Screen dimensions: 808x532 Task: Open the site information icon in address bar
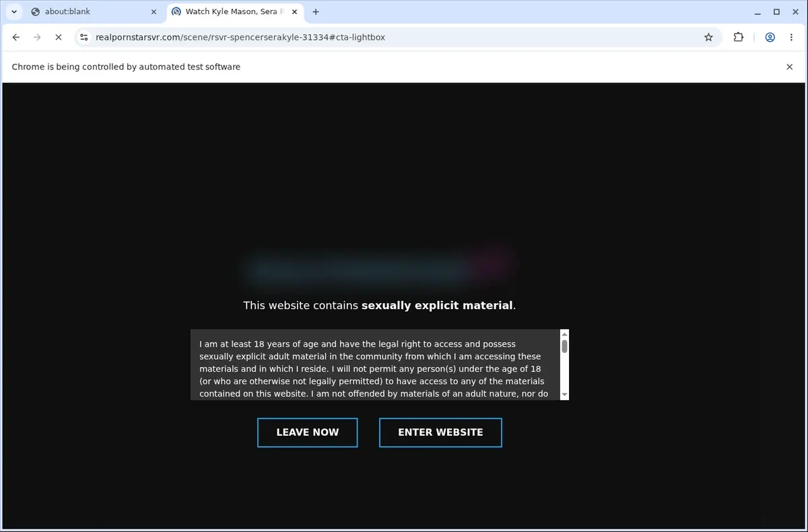(x=83, y=38)
